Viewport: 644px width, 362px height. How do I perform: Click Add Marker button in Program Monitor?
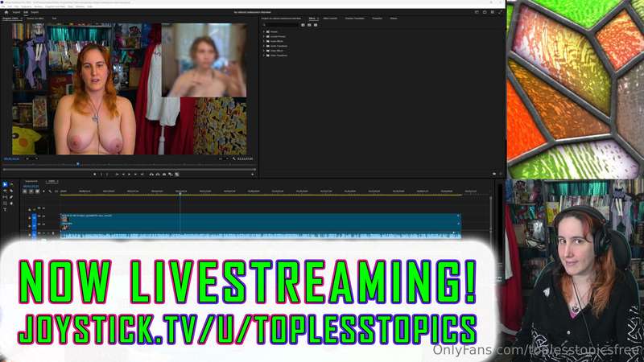[94, 175]
